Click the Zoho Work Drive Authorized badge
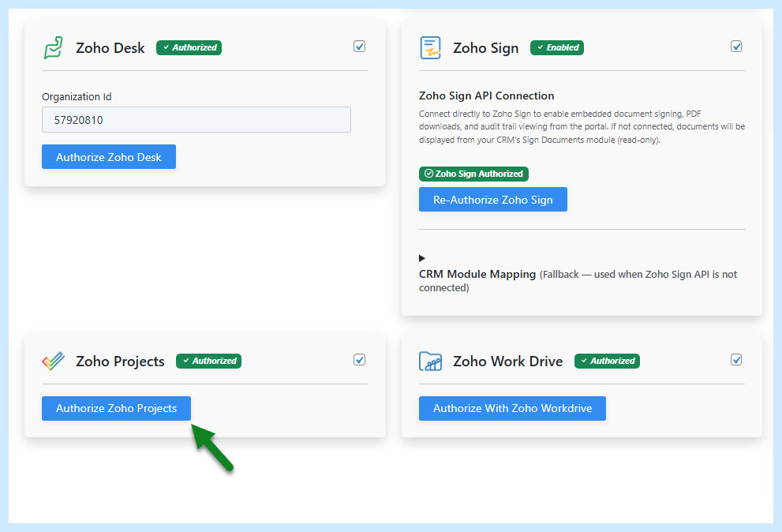Image resolution: width=782 pixels, height=532 pixels. pos(607,361)
